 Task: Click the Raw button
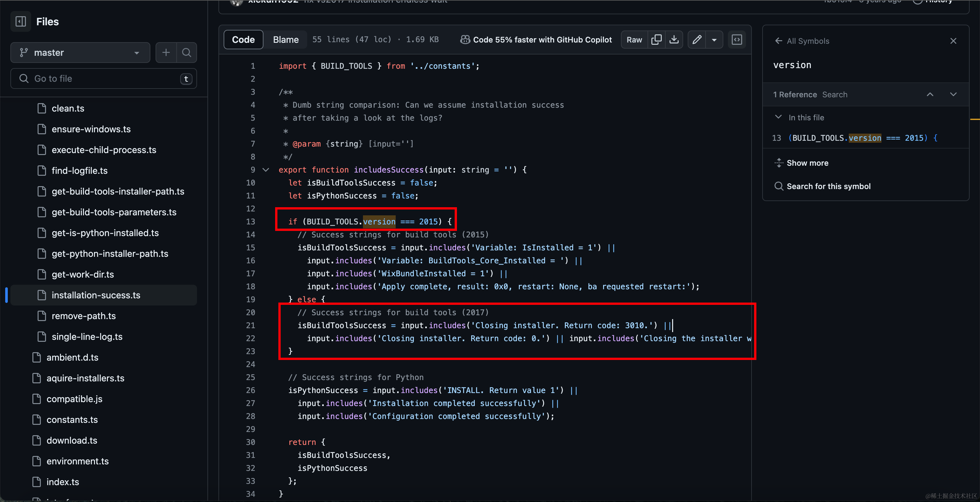tap(634, 40)
